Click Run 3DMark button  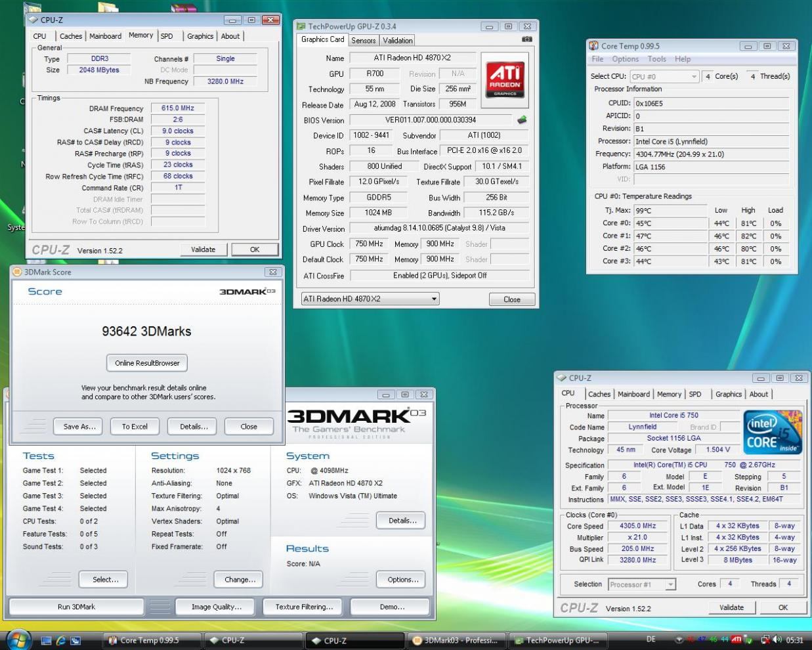(x=76, y=607)
